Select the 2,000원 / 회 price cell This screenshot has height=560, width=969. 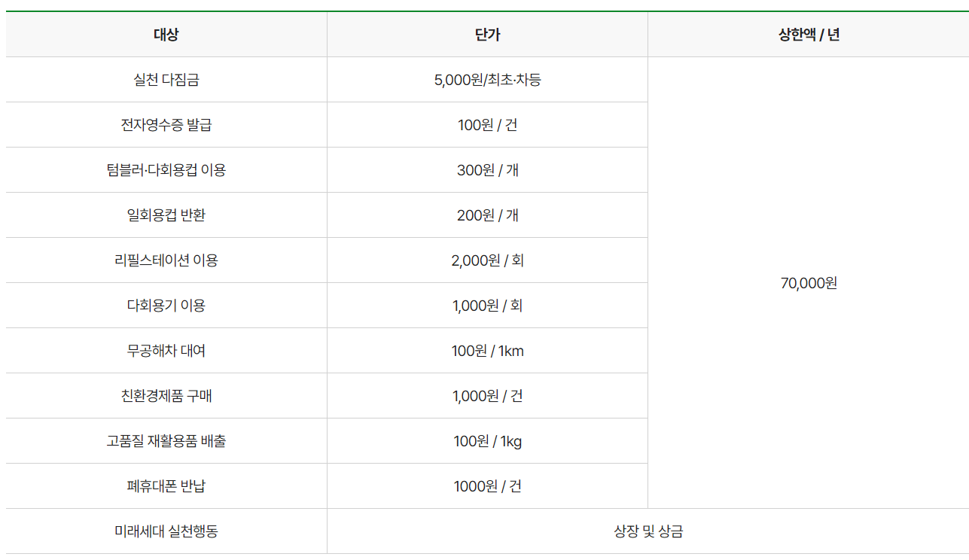click(487, 260)
